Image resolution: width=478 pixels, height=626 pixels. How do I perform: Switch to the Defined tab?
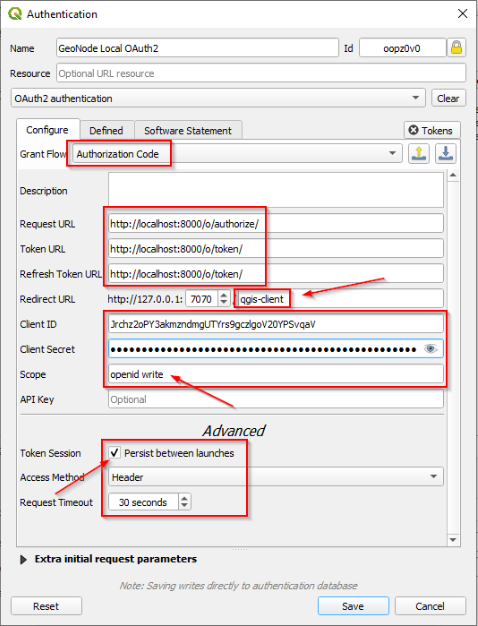point(106,131)
